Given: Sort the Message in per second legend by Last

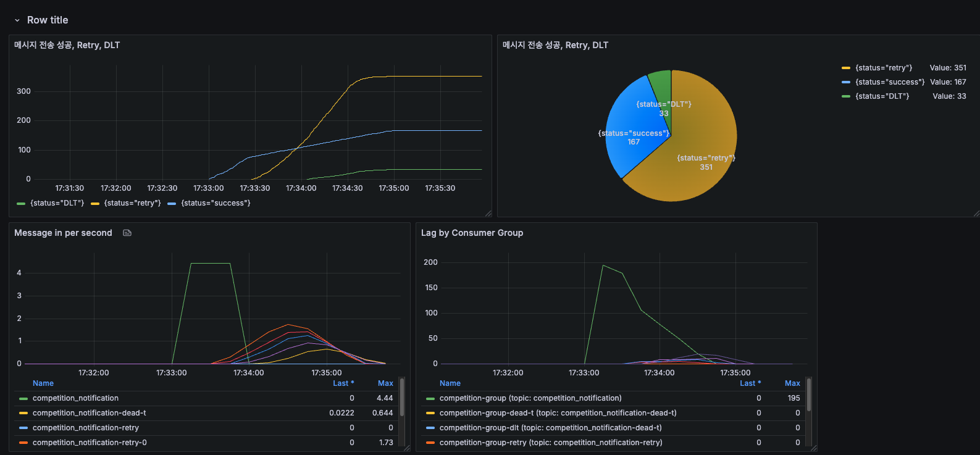Looking at the screenshot, I should [343, 383].
